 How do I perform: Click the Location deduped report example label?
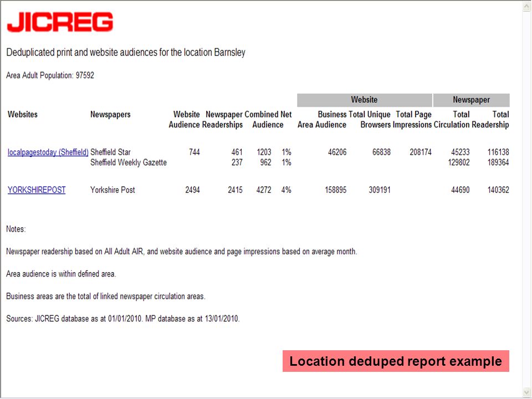(396, 361)
